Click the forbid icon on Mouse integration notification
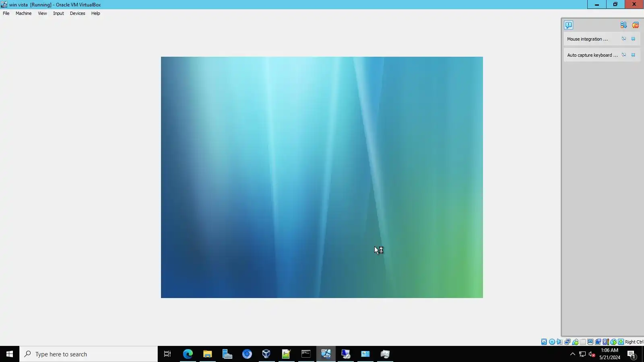Screen dimensions: 644x362 624,39
